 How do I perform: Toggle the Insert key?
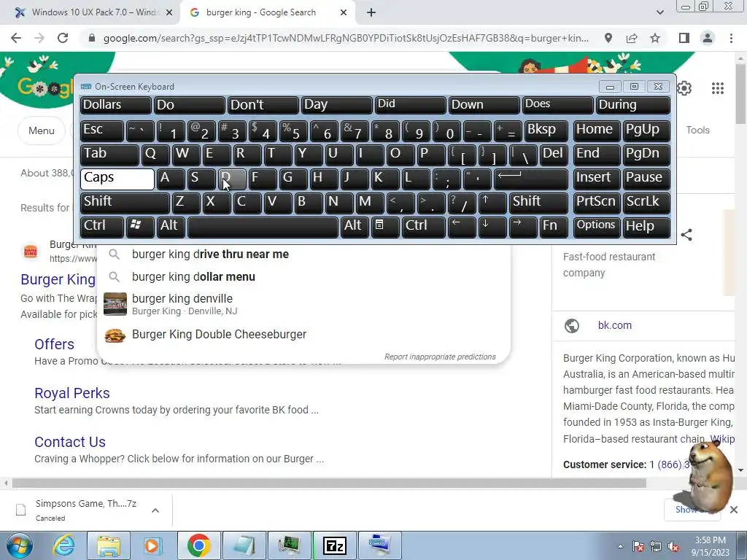597,179
